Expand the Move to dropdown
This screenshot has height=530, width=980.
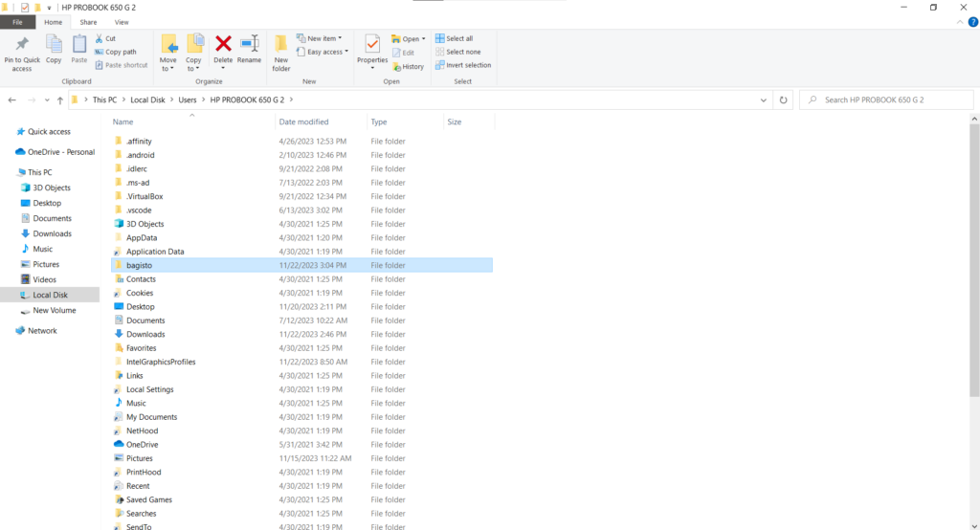[x=168, y=68]
